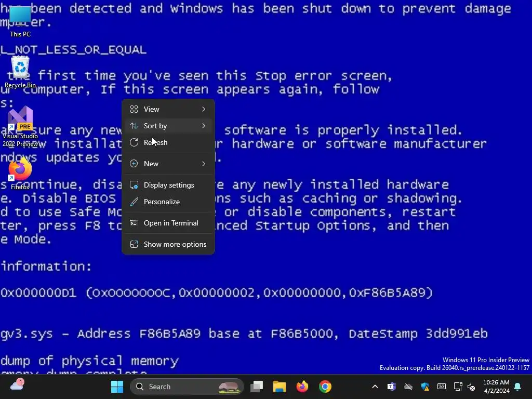Open Display settings

(x=168, y=185)
